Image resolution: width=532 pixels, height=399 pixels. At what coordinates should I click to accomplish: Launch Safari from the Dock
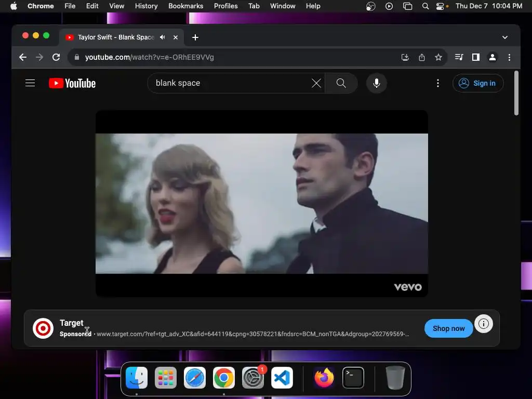[195, 378]
